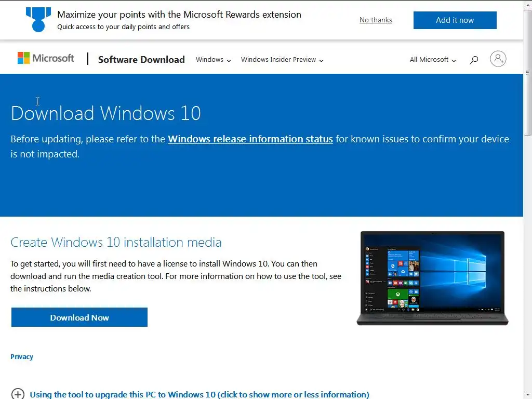Open the Software Download home link

click(141, 60)
